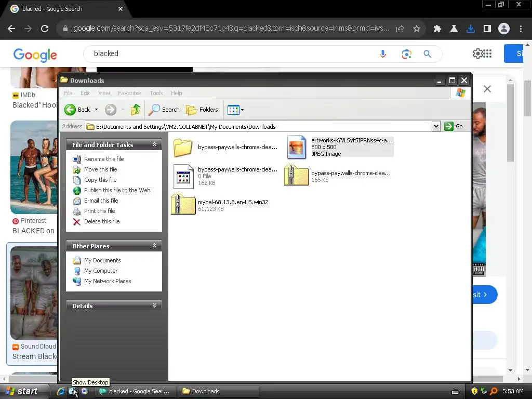The height and width of the screenshot is (399, 532).
Task: Open Google apps grid icon
Action: 488,54
